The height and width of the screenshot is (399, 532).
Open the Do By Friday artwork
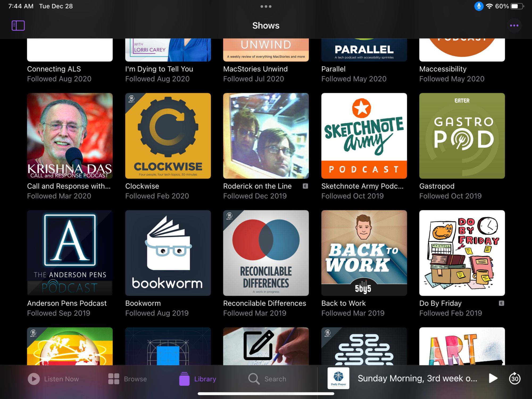462,253
